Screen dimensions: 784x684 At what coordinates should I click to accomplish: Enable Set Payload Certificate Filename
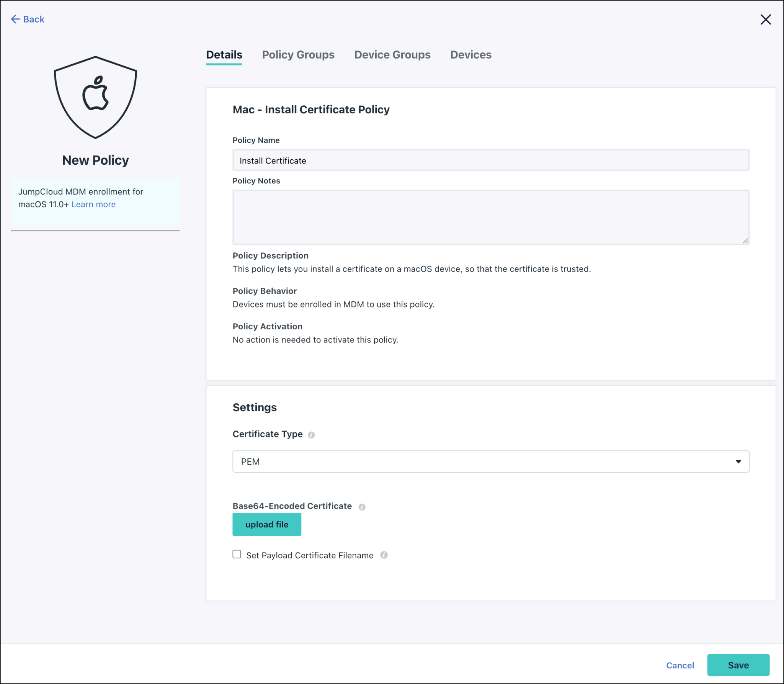tap(237, 554)
